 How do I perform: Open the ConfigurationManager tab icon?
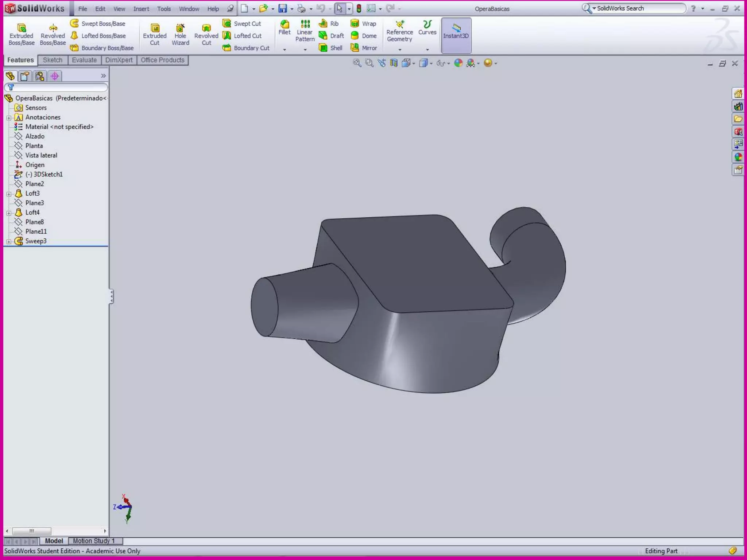(x=40, y=76)
